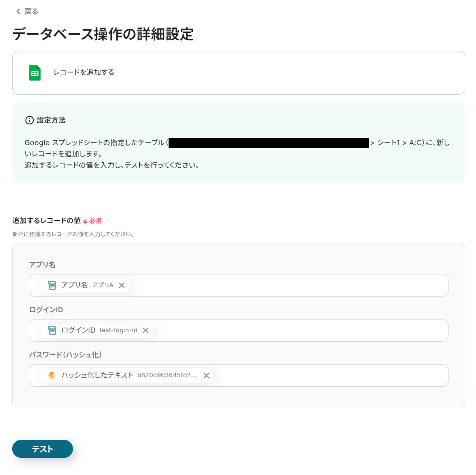Click the 追加するレコードの値 label
The height and width of the screenshot is (475, 476).
click(x=46, y=221)
